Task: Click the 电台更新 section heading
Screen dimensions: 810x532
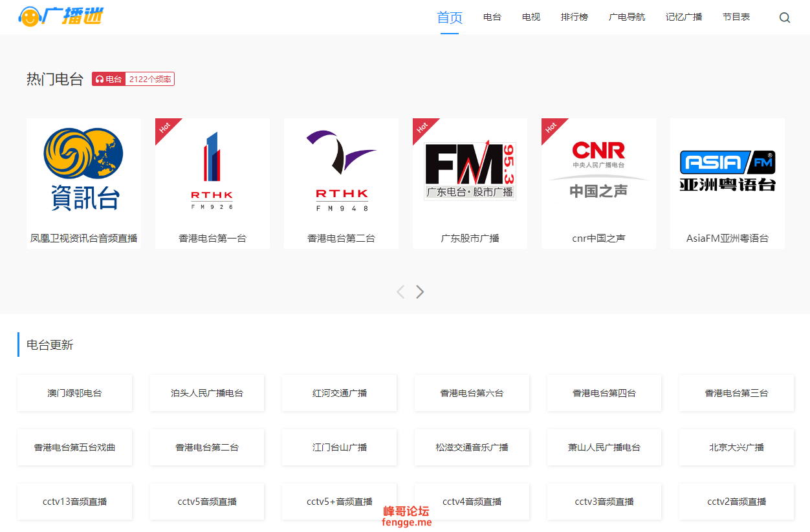Action: click(50, 345)
